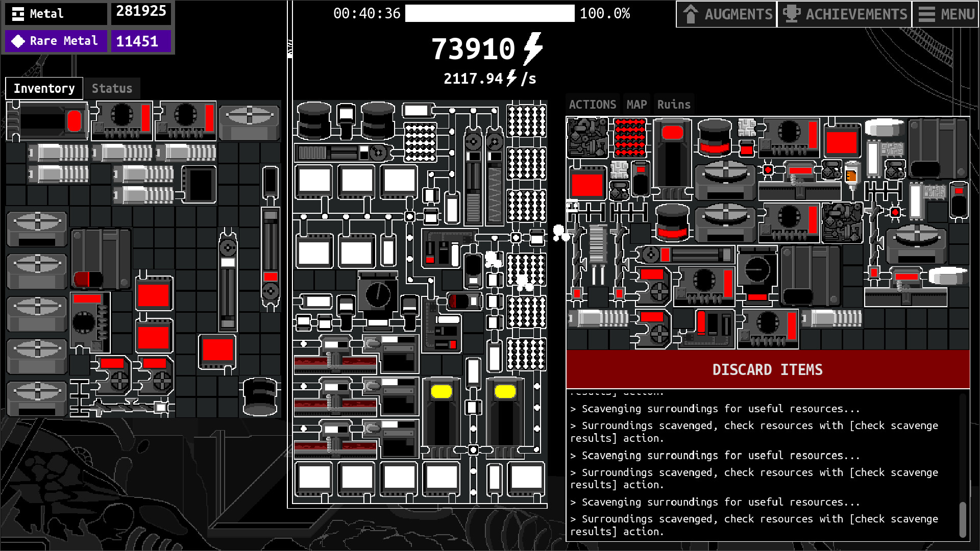Pick the black barrel in inventory corner

point(260,396)
